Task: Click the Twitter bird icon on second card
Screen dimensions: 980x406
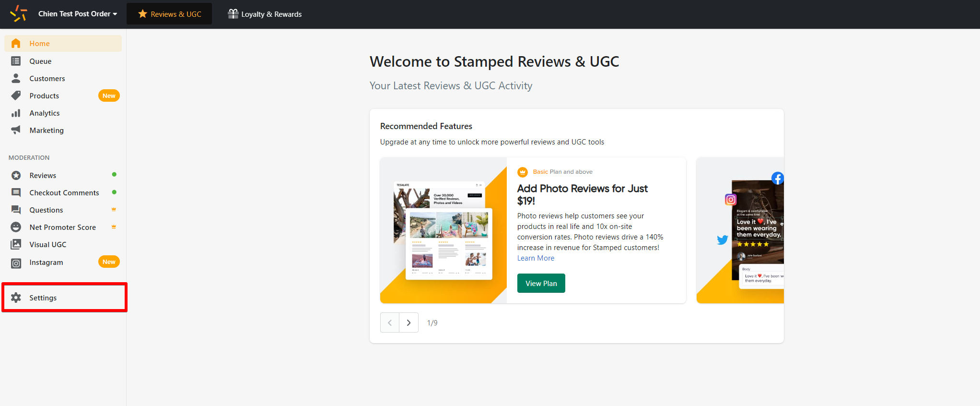Action: click(x=723, y=240)
